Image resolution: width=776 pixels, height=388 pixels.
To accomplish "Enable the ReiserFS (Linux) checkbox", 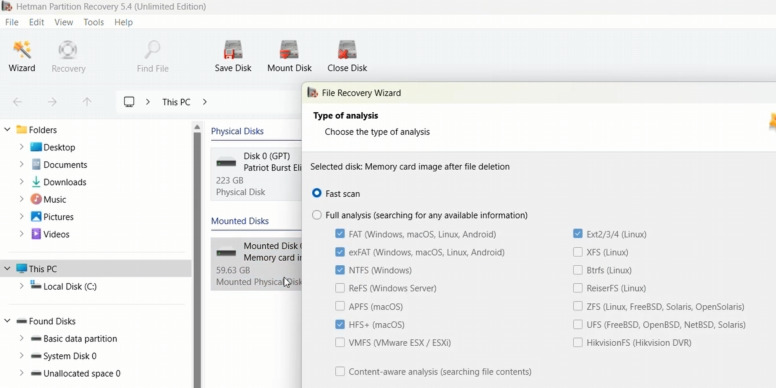I will click(578, 288).
